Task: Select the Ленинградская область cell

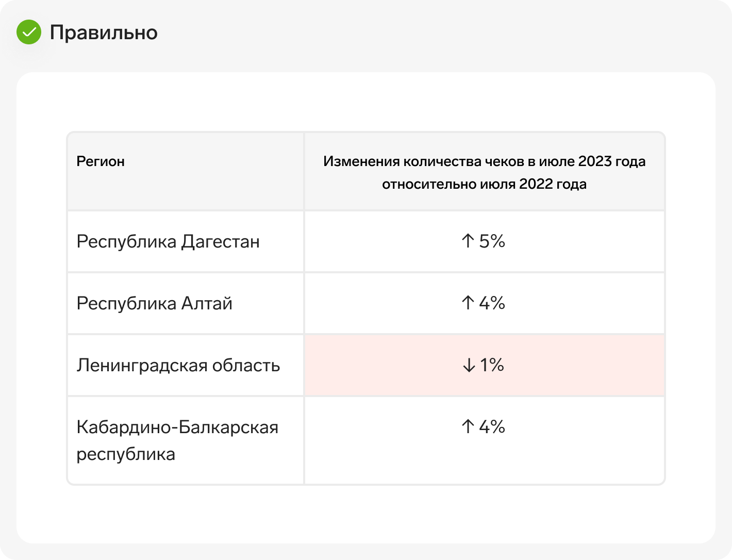Action: [186, 365]
